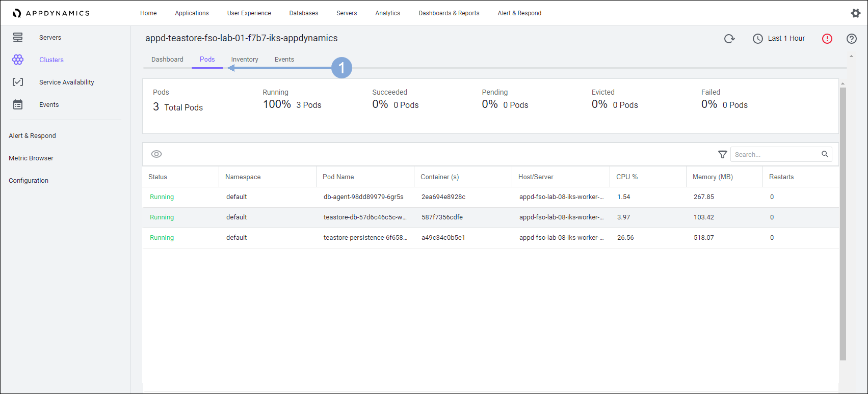Click the filter funnel icon
Image resolution: width=868 pixels, height=394 pixels.
[x=722, y=154]
